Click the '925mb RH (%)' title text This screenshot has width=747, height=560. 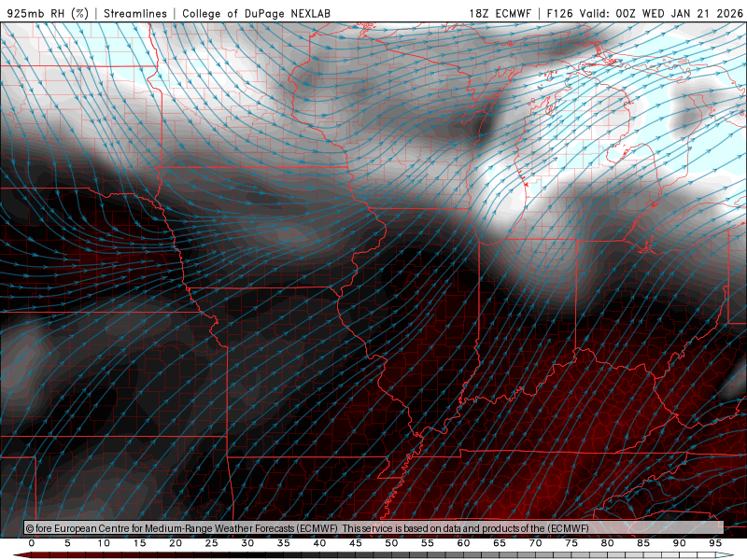tap(49, 13)
